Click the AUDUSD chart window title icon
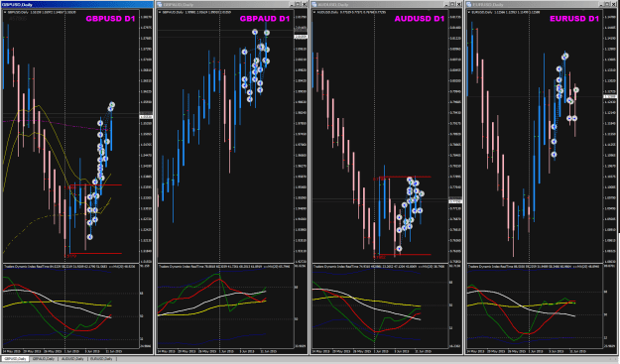Screen dimensions: 620x364 pyautogui.click(x=314, y=4)
